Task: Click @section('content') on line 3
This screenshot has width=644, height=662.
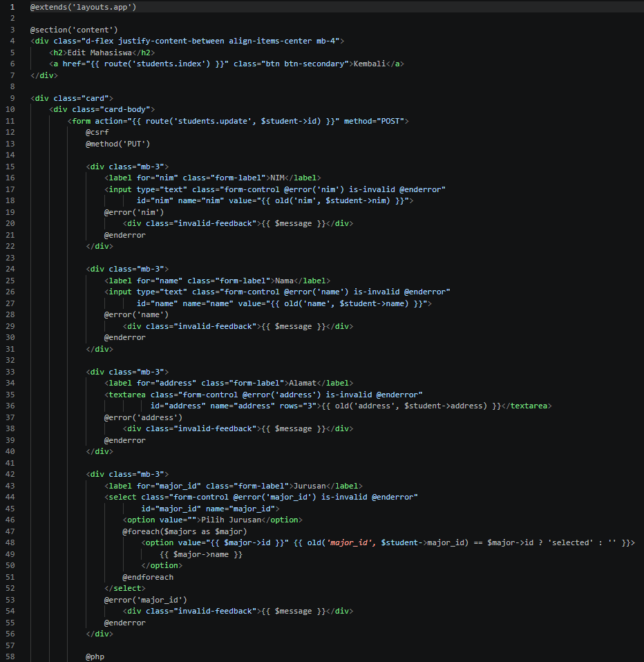Action: coord(74,30)
